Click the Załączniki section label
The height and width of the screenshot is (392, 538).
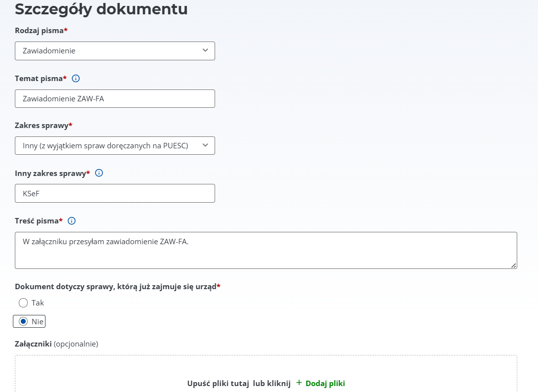coord(34,344)
